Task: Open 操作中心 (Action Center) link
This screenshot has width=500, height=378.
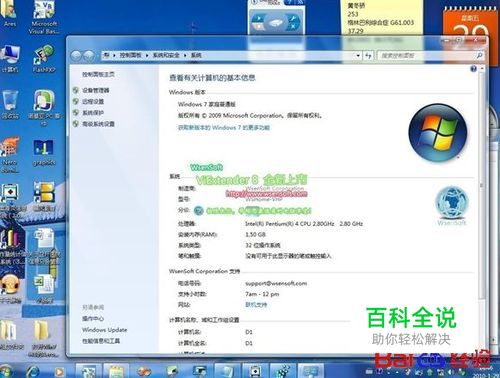Action: tap(93, 319)
